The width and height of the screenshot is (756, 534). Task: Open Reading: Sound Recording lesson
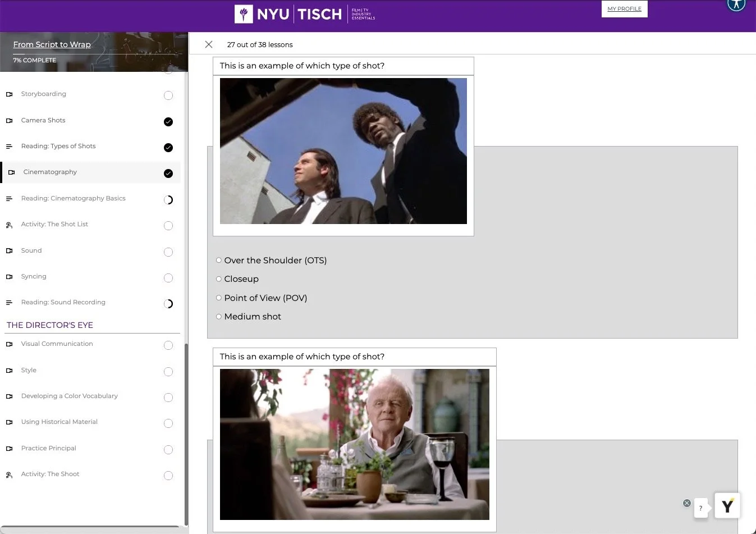click(63, 302)
